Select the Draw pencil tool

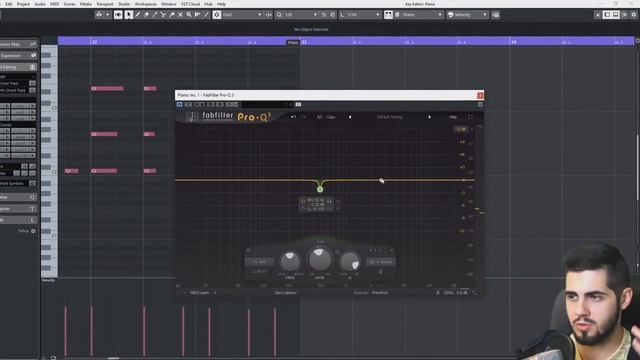[x=138, y=15]
